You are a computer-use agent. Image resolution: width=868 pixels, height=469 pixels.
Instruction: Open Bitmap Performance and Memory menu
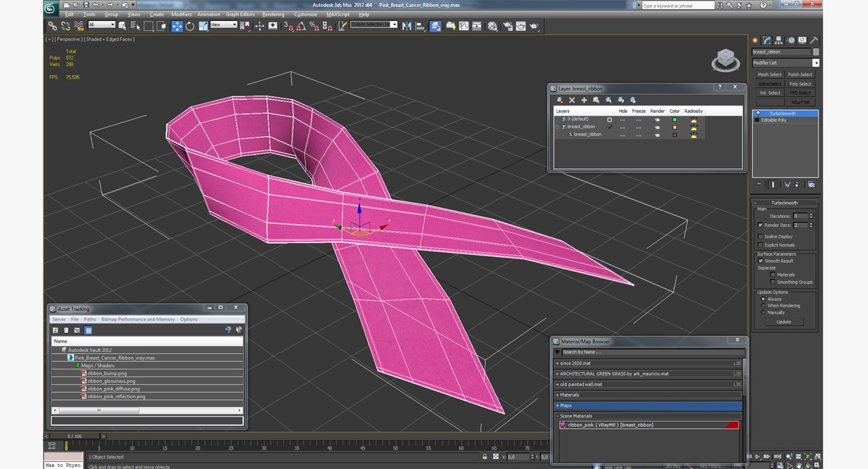(x=138, y=319)
